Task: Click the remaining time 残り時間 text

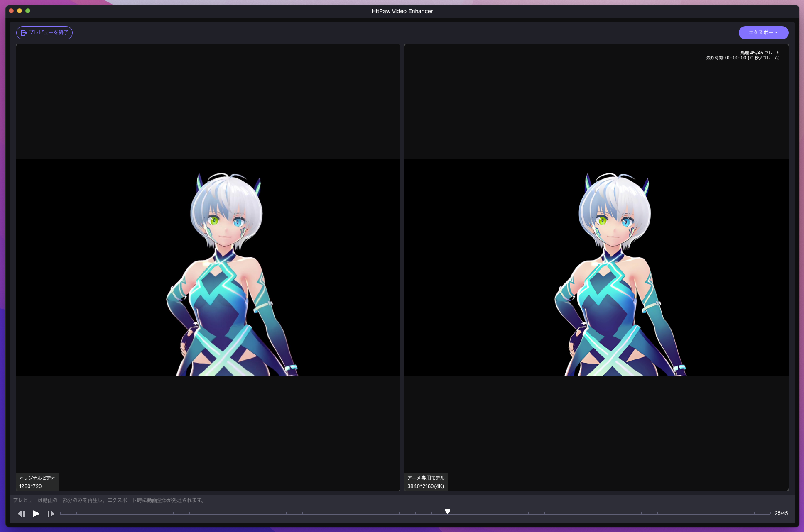Action: point(743,58)
